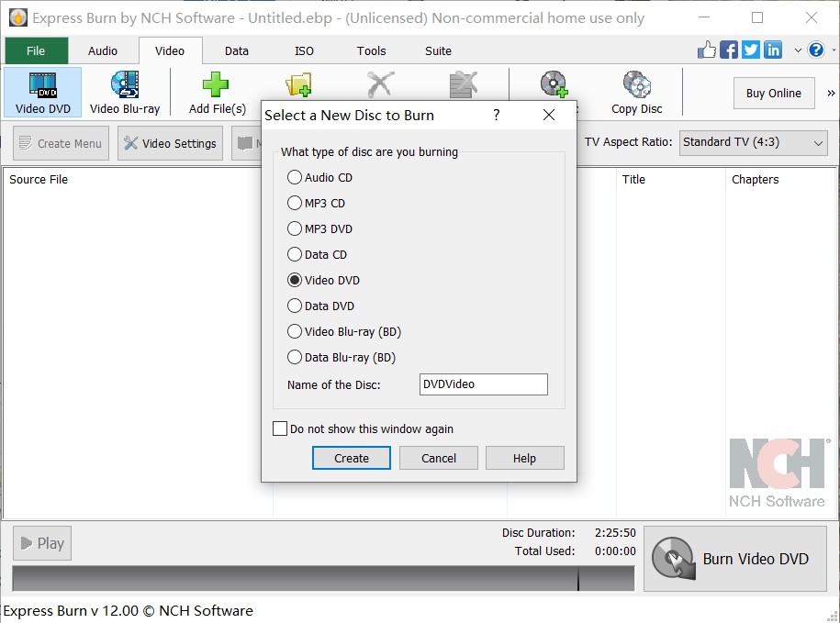Open the dropdown beside the social media icons
The width and height of the screenshot is (840, 623).
(x=797, y=51)
